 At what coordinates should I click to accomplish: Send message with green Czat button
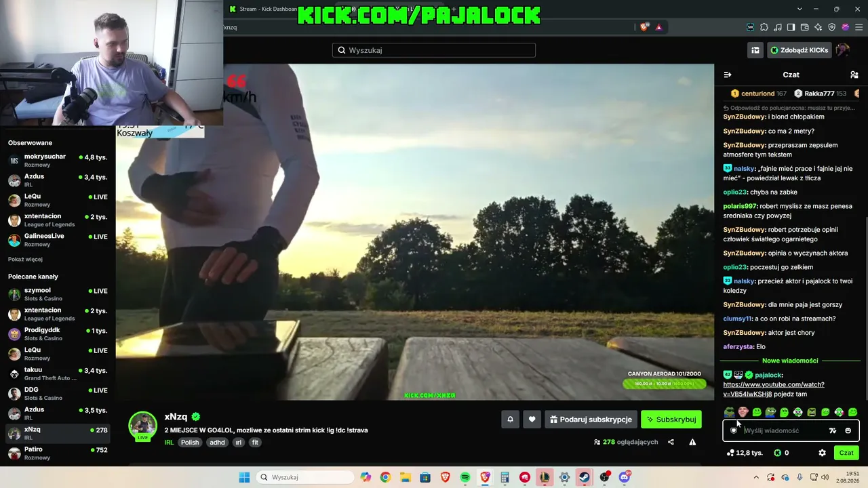(846, 453)
